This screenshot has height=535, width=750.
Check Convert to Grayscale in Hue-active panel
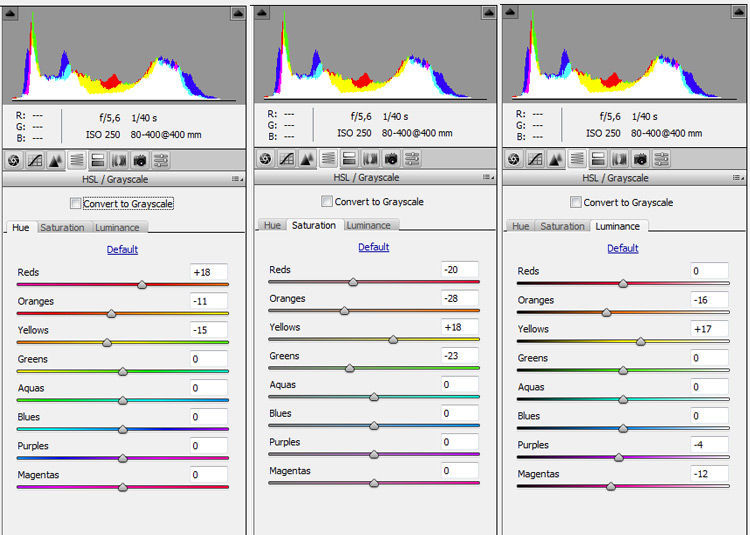coord(76,204)
